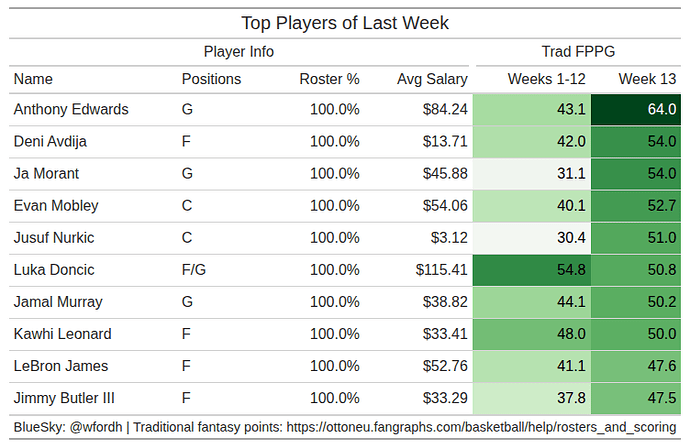This screenshot has width=690, height=447.
Task: Click the Luka Doncic player name
Action: 52,270
